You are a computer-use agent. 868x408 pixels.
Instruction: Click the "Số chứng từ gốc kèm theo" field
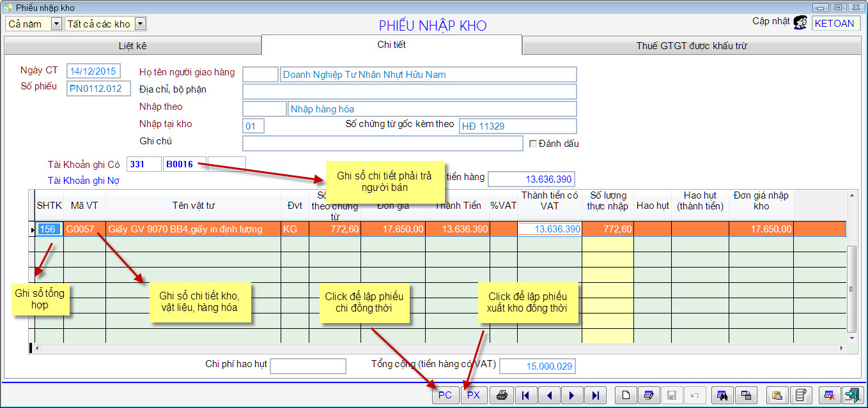click(517, 126)
